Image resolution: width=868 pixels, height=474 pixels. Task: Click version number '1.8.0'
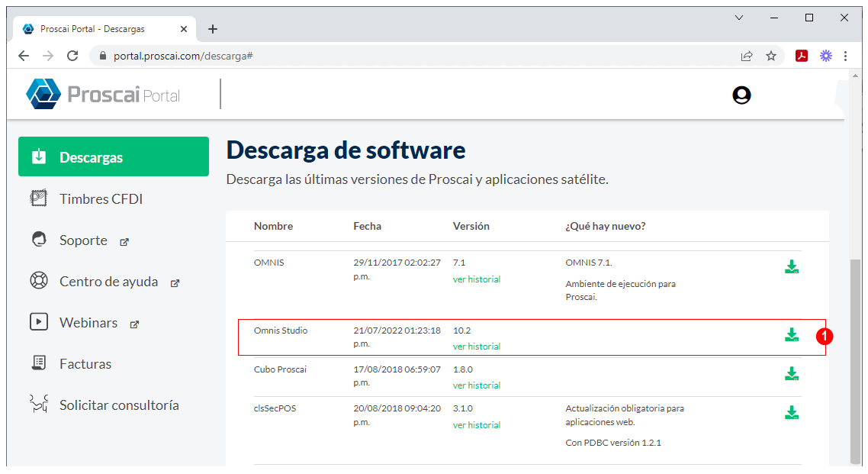tap(463, 369)
